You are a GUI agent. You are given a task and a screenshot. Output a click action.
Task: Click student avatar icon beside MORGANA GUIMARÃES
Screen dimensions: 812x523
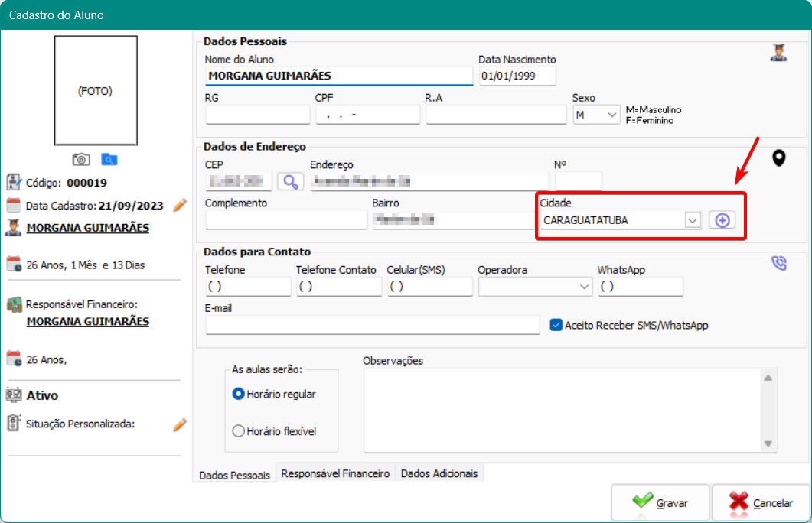[x=14, y=228]
